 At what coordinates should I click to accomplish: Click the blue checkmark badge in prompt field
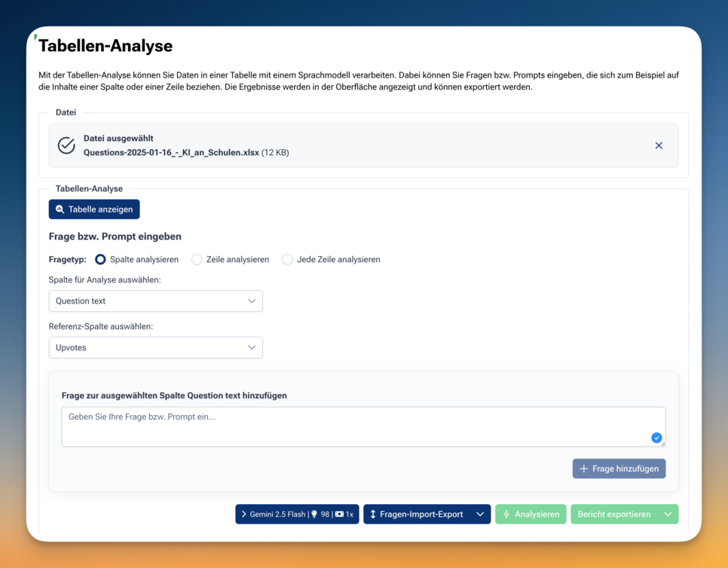[x=656, y=438]
